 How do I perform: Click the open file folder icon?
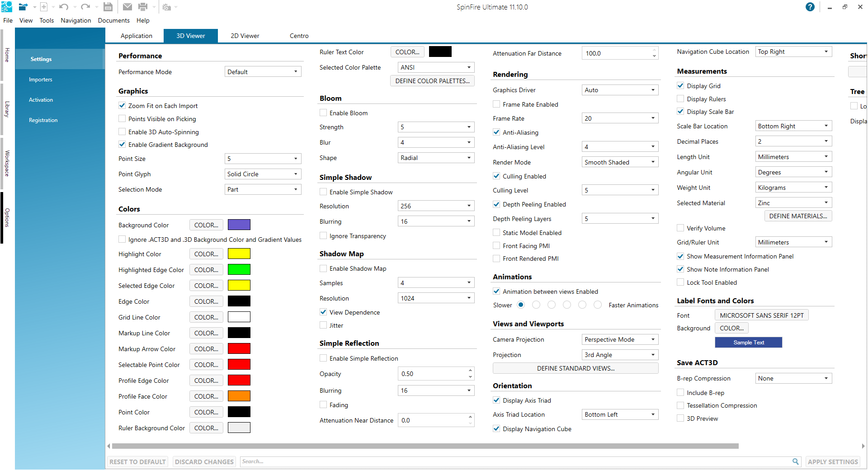23,7
